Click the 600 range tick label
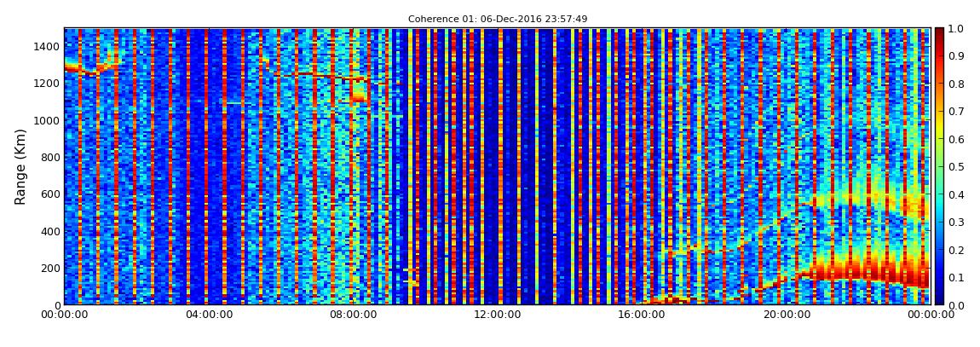This screenshot has height=347, width=980. tap(51, 194)
